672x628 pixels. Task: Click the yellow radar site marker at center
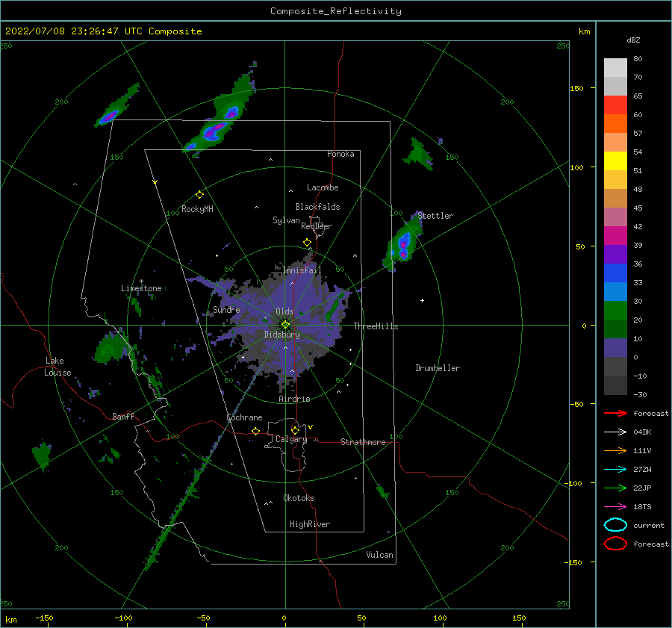click(x=285, y=325)
